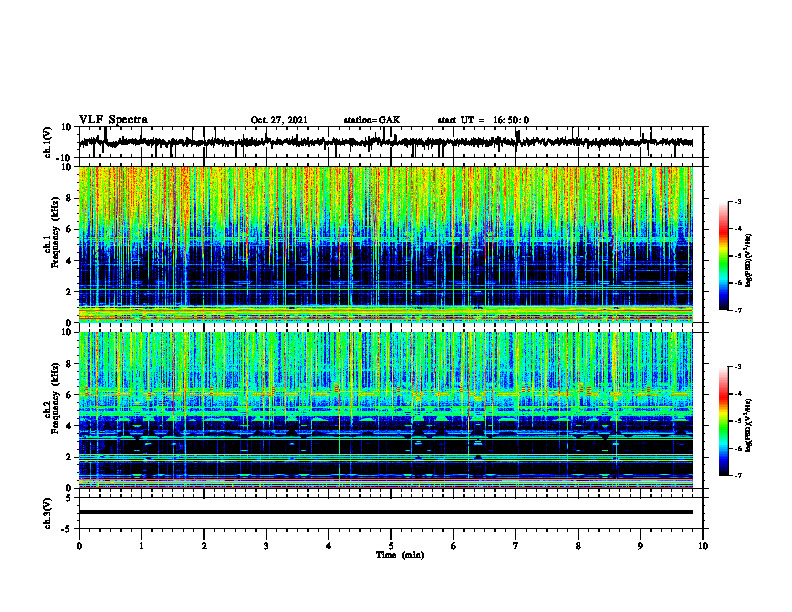
Task: Click the '4' kHz tick of ch.2 spectrogram
Action: 69,426
